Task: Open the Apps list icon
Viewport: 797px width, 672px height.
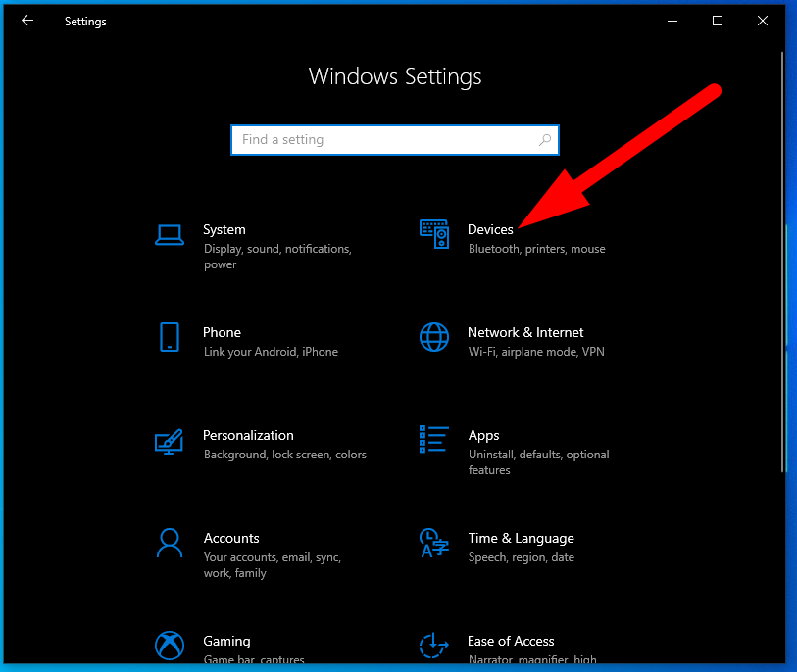Action: 433,440
